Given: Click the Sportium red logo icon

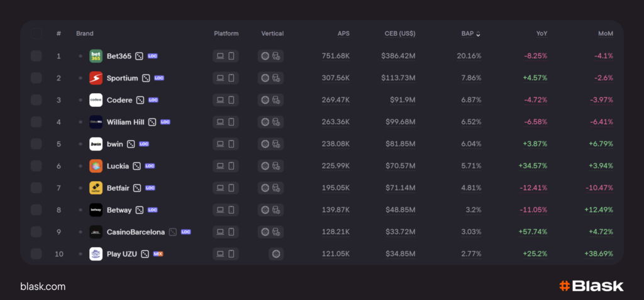Looking at the screenshot, I should [96, 78].
